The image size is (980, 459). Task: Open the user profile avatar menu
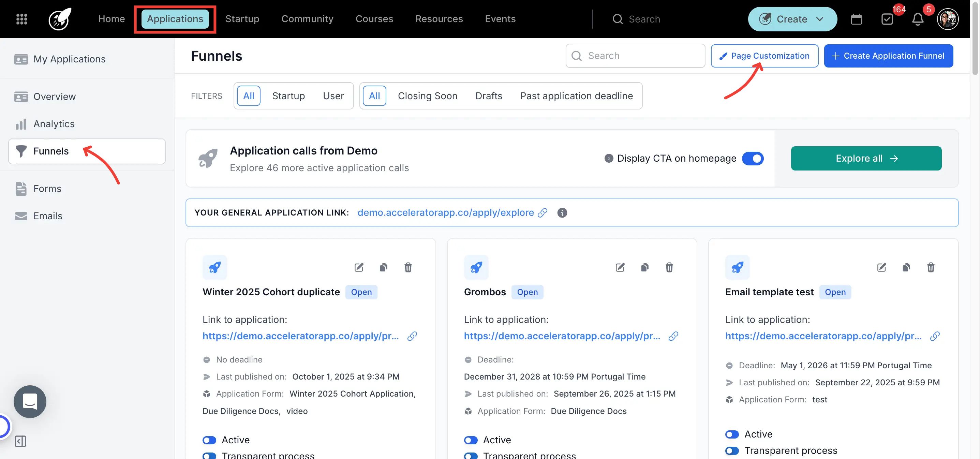[947, 19]
